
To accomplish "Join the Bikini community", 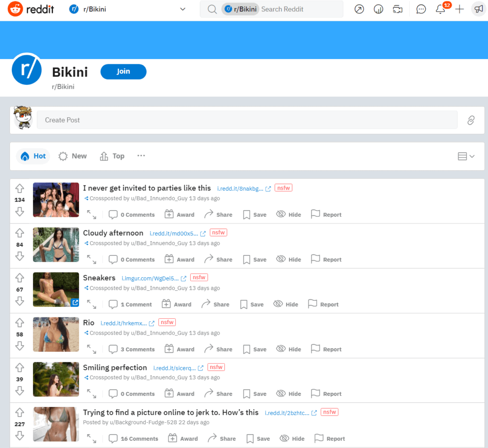I will [x=123, y=71].
